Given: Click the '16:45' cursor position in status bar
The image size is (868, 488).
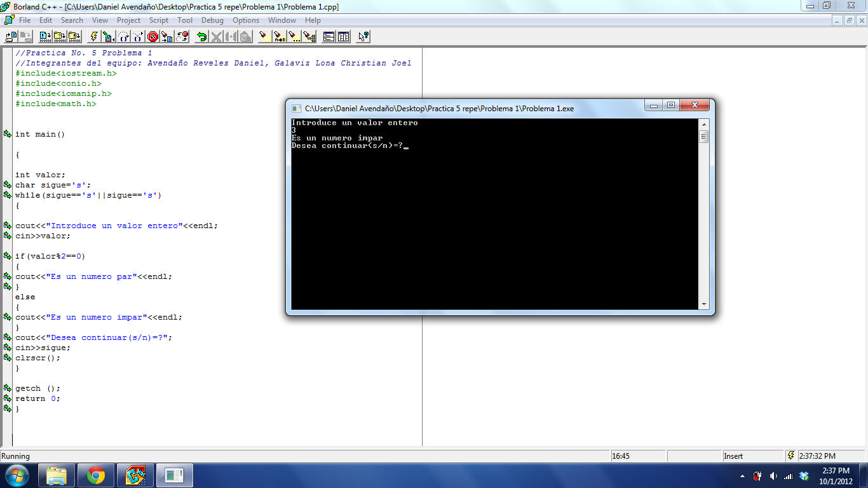Looking at the screenshot, I should tap(621, 456).
